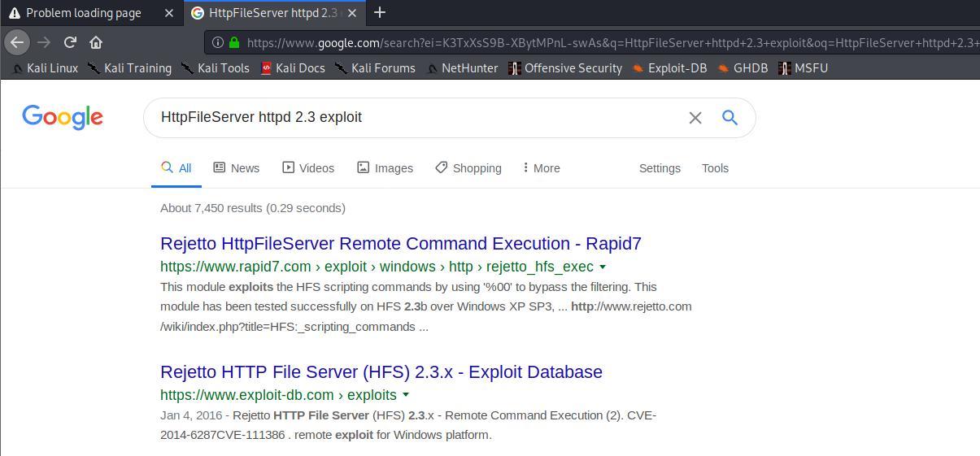Open Exploit-DB bookmark

670,68
